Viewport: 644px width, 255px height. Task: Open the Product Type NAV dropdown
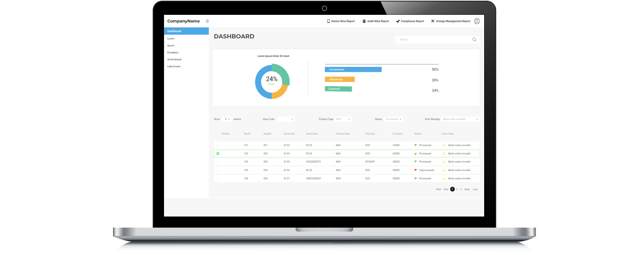(x=343, y=119)
